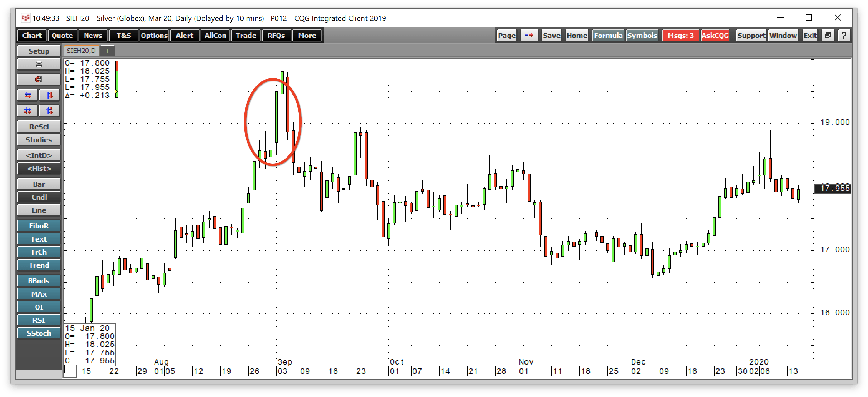Select the SIEH20,D tab
This screenshot has width=868, height=397.
click(80, 51)
